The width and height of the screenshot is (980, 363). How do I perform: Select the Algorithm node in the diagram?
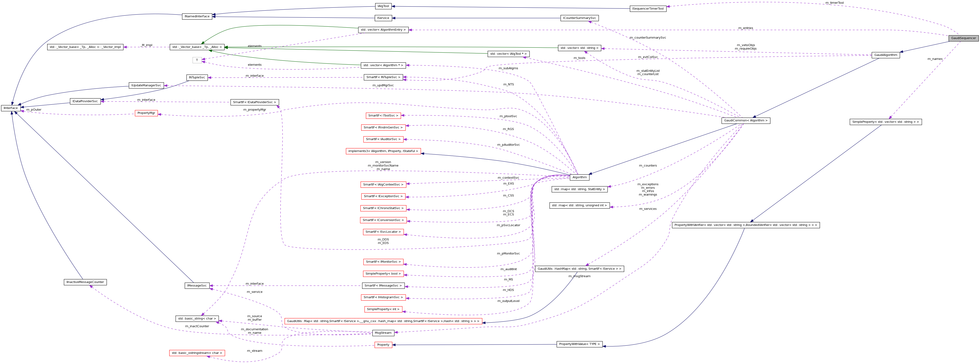point(580,177)
